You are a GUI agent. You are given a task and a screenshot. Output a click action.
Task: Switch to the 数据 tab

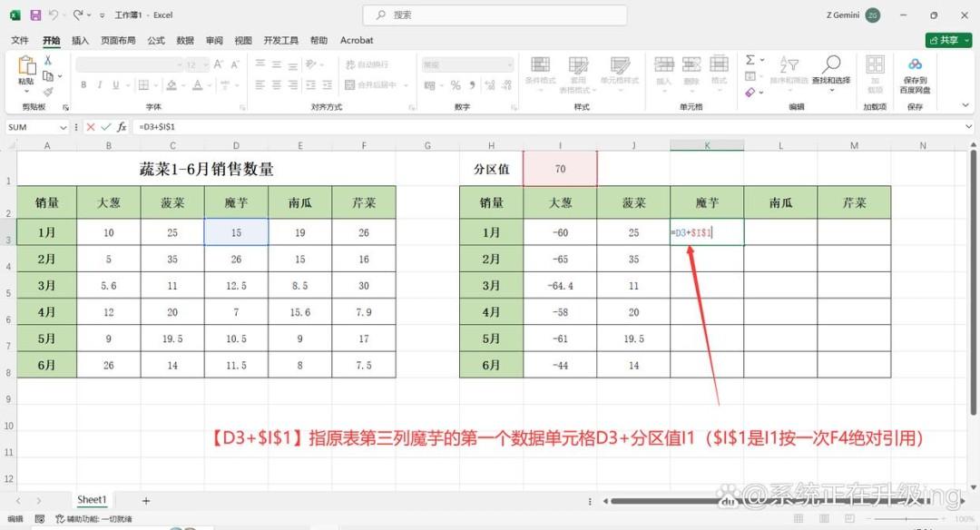click(x=185, y=40)
